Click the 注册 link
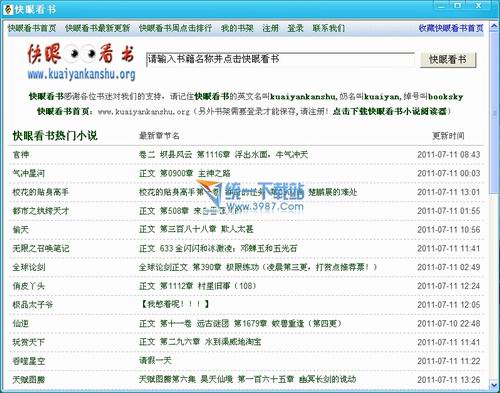500x393 pixels. [x=270, y=28]
